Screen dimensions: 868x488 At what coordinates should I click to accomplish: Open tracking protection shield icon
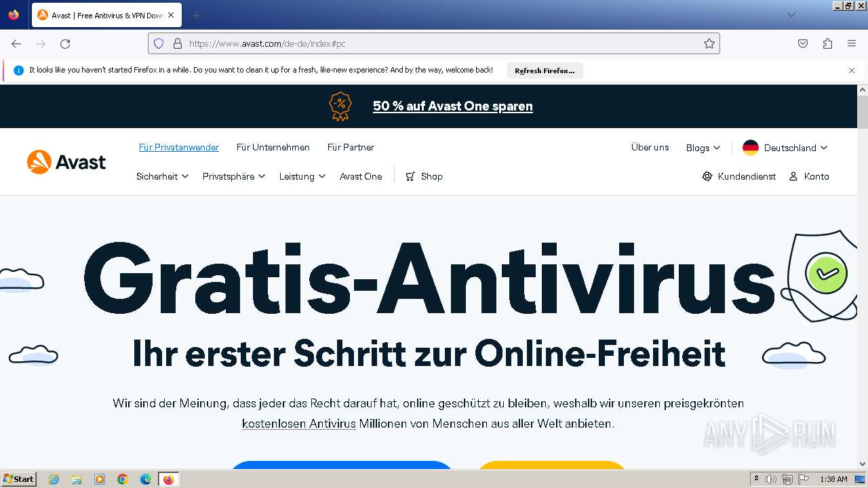coord(159,43)
